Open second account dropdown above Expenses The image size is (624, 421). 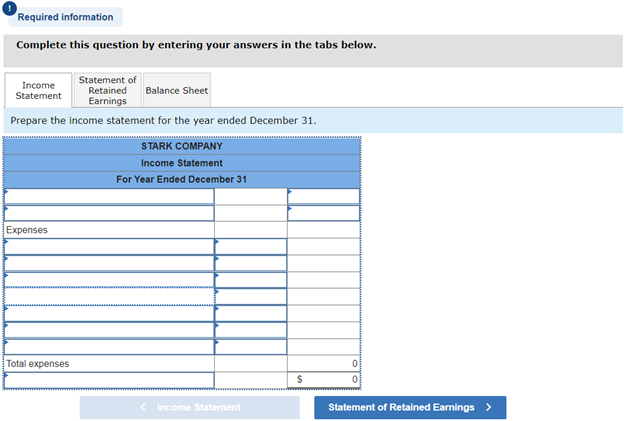pos(109,213)
